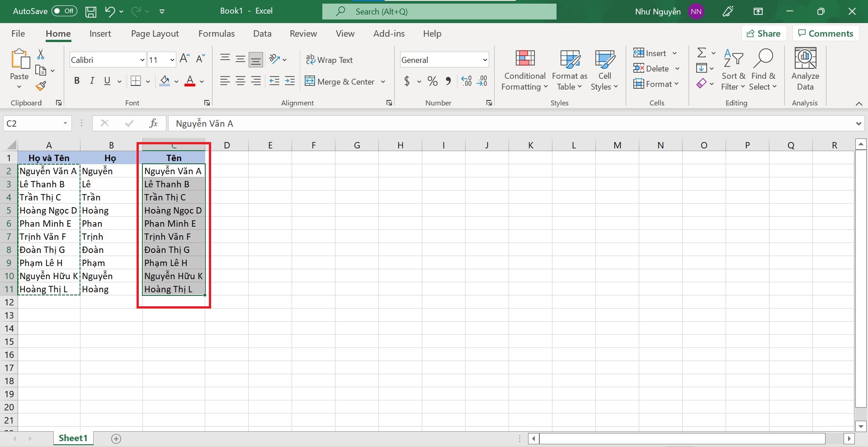The image size is (868, 447).
Task: Add a new sheet with the plus icon
Action: (x=116, y=438)
